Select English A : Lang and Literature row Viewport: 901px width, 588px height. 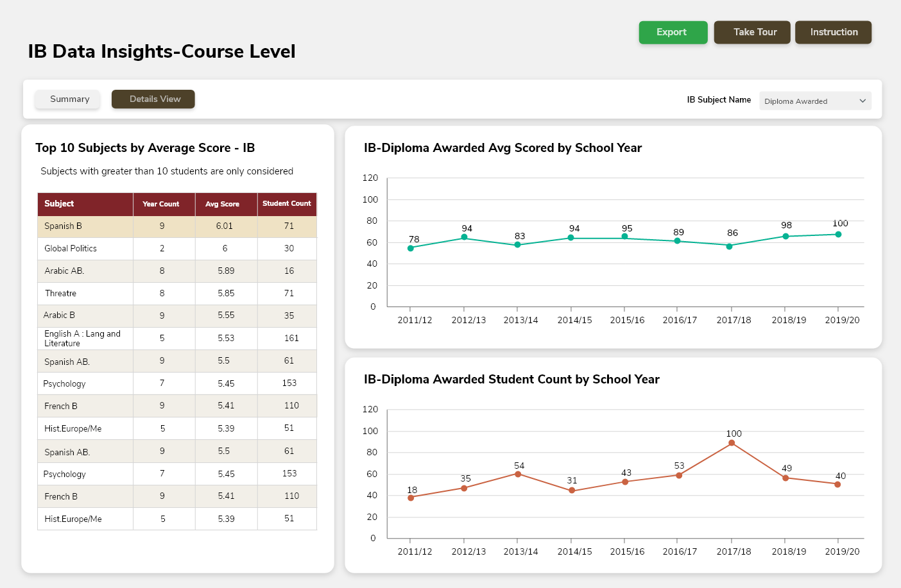(x=177, y=339)
